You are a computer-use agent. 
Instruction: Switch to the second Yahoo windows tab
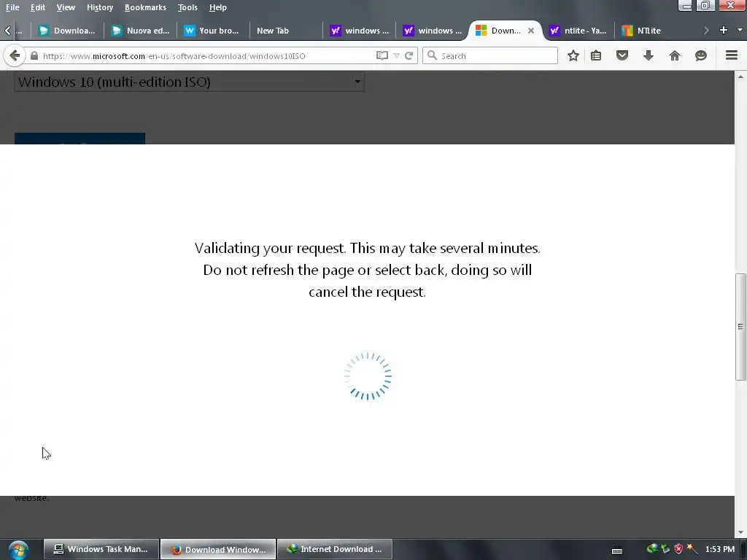pyautogui.click(x=433, y=31)
